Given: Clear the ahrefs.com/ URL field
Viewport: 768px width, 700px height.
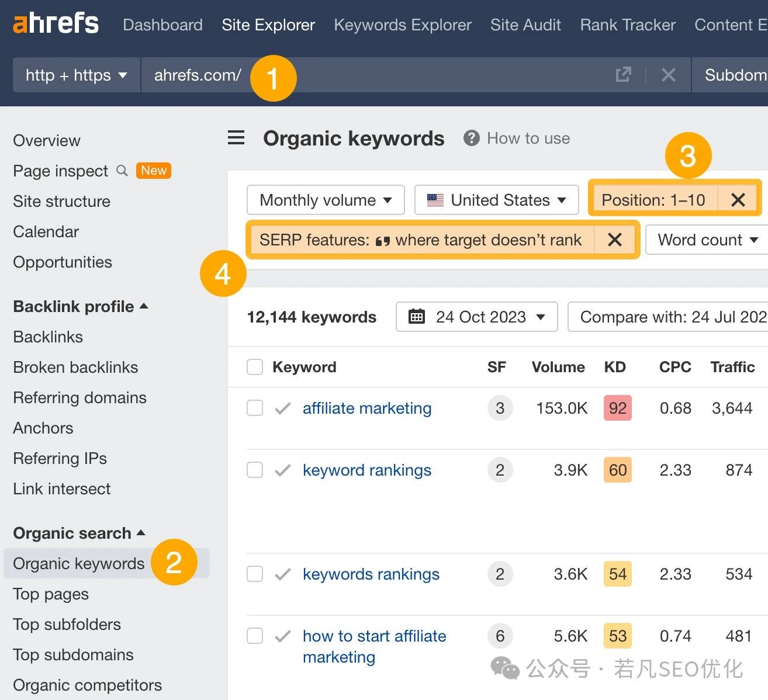Looking at the screenshot, I should 669,75.
